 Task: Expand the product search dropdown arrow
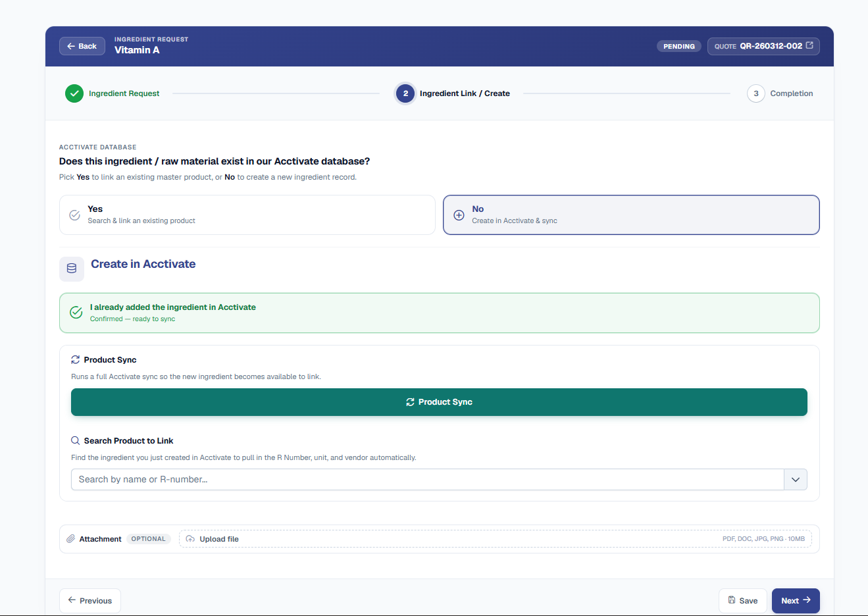[x=796, y=480]
